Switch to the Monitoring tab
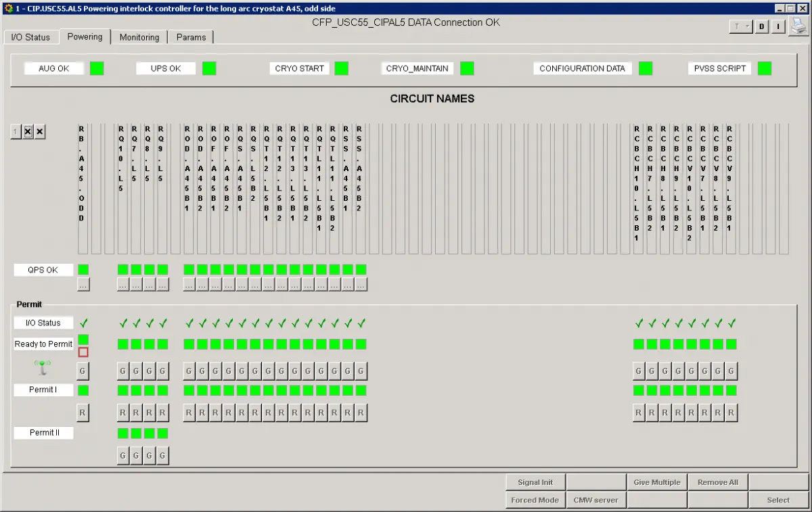The height and width of the screenshot is (512, 812). pos(139,37)
